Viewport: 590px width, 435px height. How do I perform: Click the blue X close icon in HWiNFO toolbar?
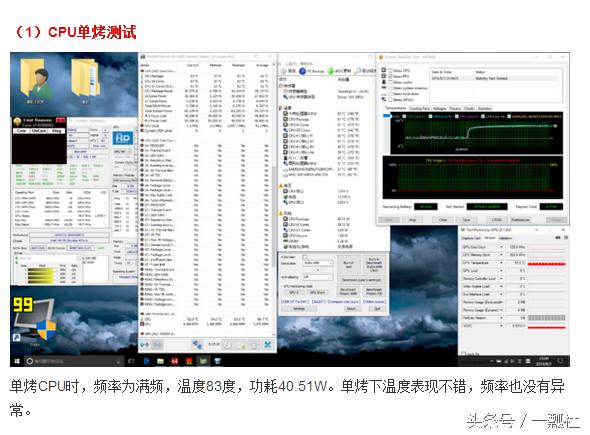pos(268,344)
